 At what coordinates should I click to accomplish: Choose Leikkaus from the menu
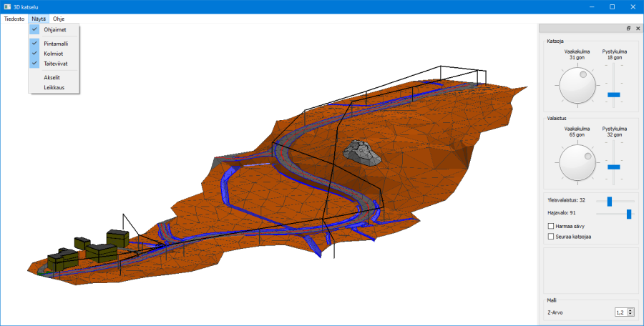coord(54,87)
